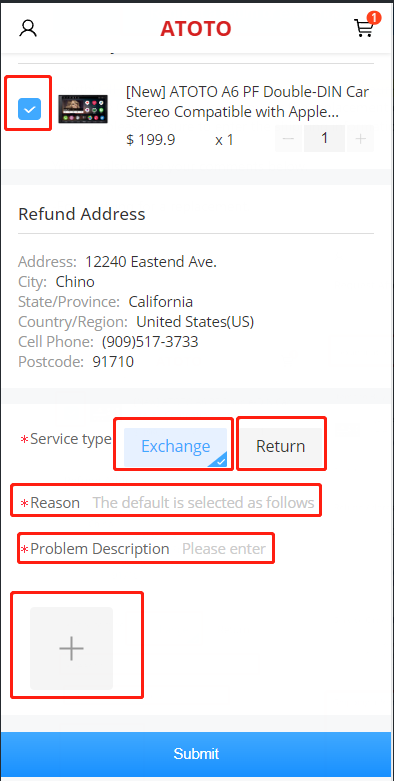Select Exchange as the service type
Viewport: 394px width, 781px height.
tap(175, 446)
